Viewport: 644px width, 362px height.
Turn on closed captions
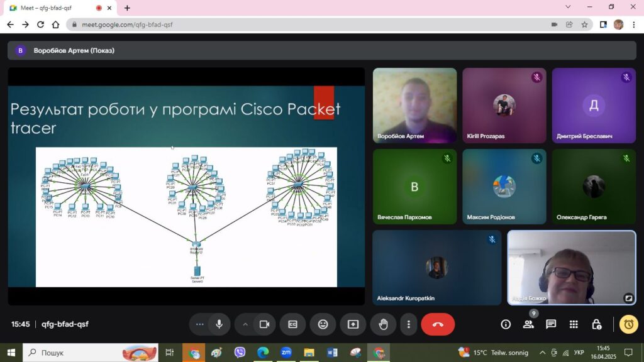point(293,324)
